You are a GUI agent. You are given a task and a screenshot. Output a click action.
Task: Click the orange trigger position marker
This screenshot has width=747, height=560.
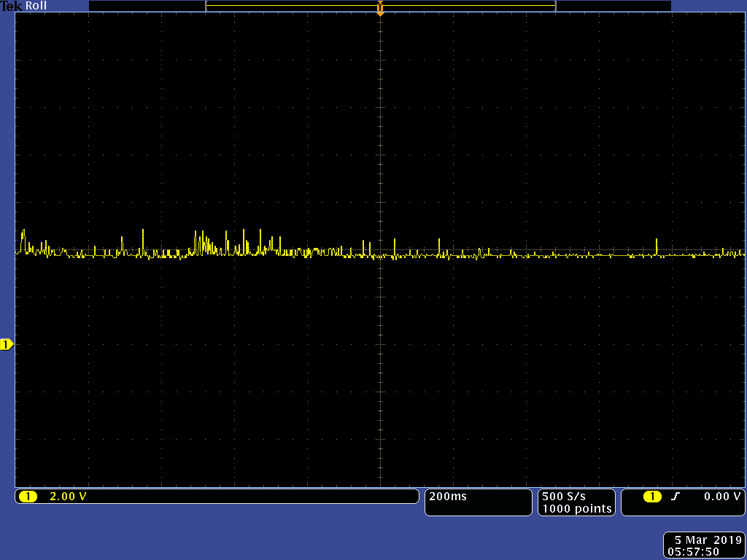coord(380,9)
